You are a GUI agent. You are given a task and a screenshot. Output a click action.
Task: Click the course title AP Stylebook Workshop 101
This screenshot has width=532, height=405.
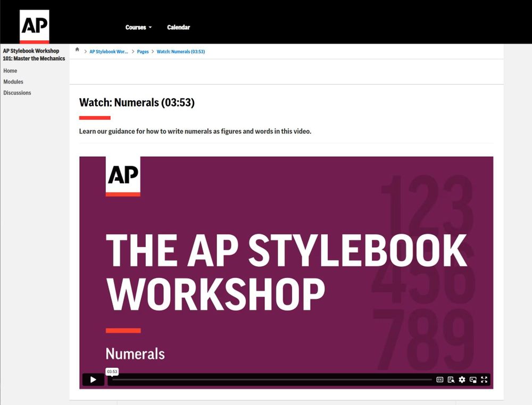tap(34, 55)
